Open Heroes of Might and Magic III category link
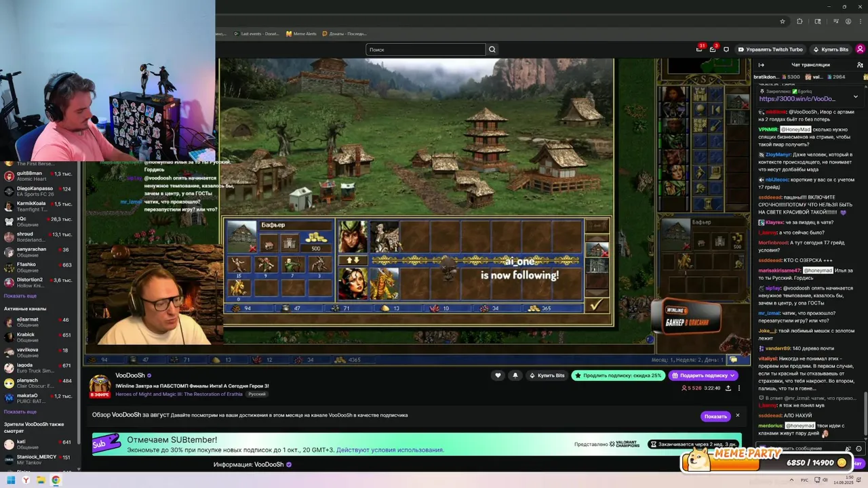This screenshot has height=488, width=868. [x=180, y=394]
